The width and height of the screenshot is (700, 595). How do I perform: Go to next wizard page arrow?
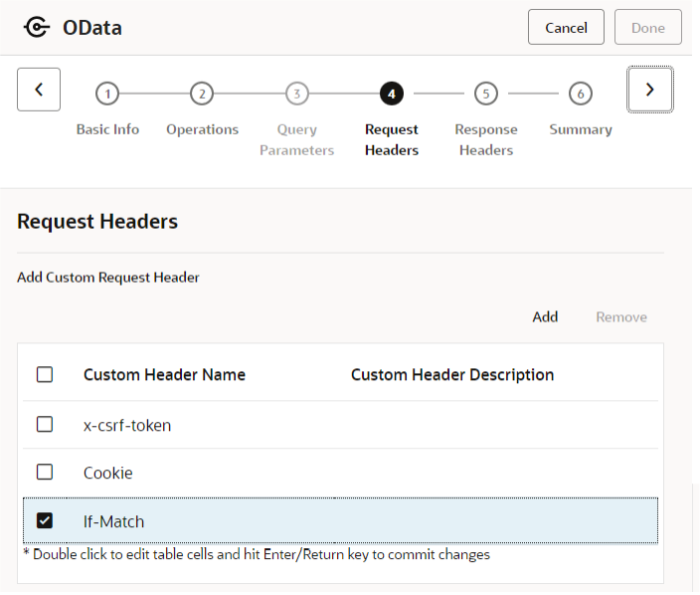click(x=650, y=90)
